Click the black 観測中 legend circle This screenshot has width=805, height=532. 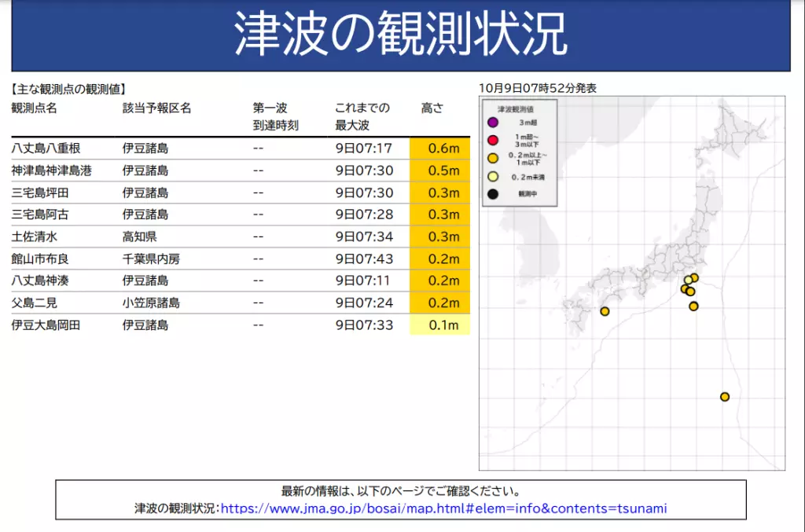(x=493, y=193)
